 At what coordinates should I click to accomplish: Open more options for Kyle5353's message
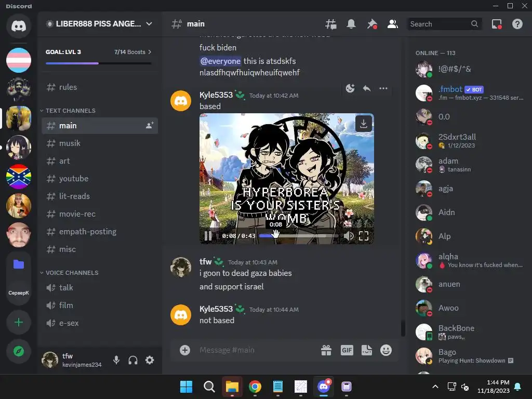(x=383, y=88)
